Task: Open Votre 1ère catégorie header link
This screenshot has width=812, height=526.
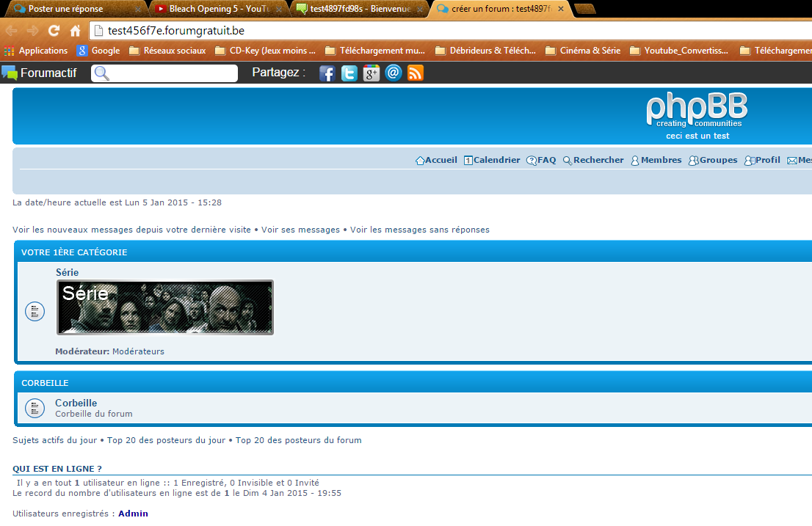Action: [74, 252]
